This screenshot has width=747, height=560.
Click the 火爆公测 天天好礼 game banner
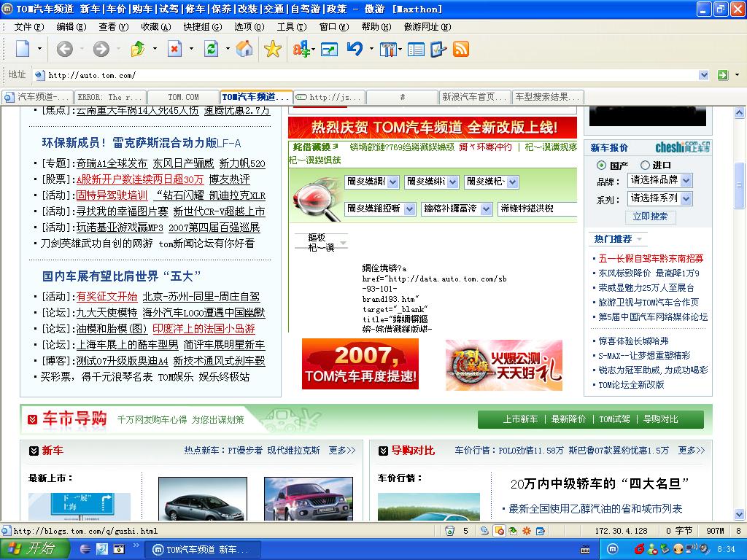coord(504,365)
